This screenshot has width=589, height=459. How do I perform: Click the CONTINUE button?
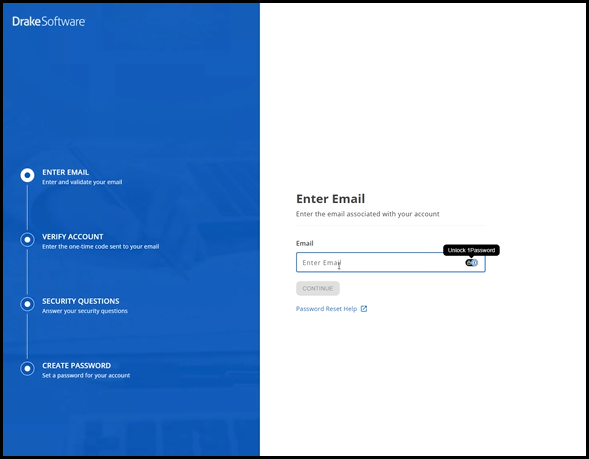point(318,288)
